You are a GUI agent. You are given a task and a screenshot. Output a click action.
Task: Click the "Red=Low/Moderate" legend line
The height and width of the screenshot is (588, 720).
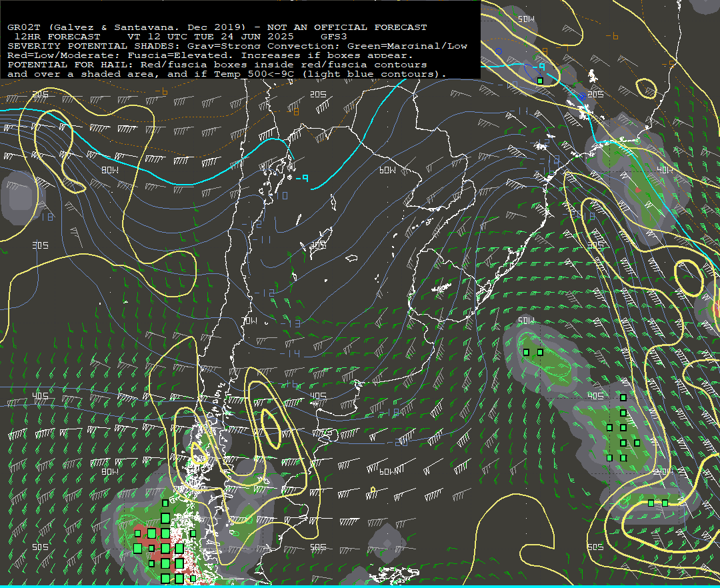[x=210, y=55]
